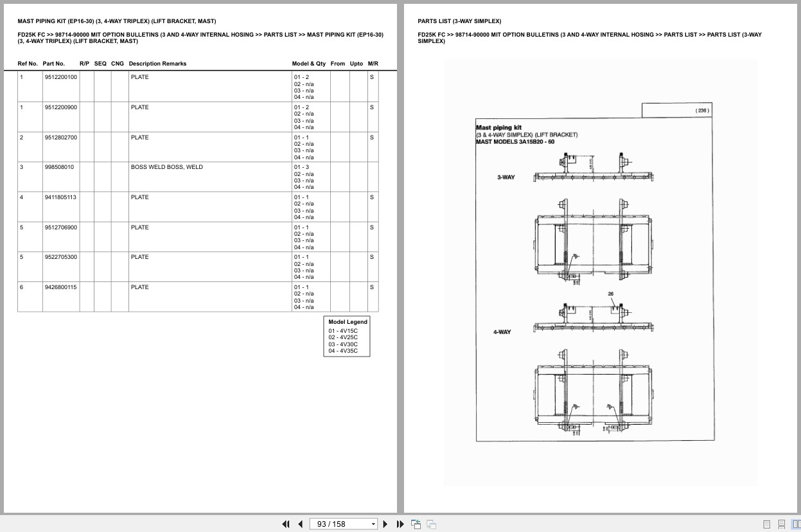The height and width of the screenshot is (532, 801).
Task: Select part number 9512200900
Action: pyautogui.click(x=61, y=107)
